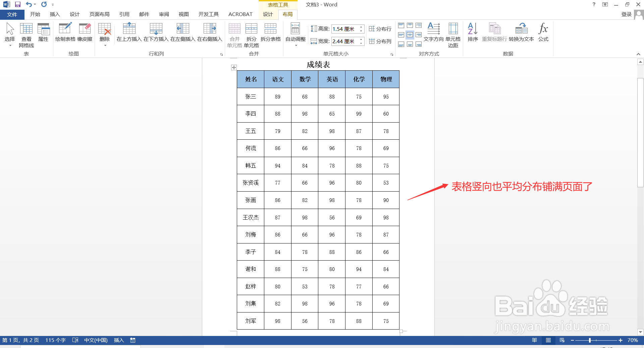Viewport: 644px width, 348px height.
Task: Open quick access toolbar customize dropdown
Action: pyautogui.click(x=53, y=5)
